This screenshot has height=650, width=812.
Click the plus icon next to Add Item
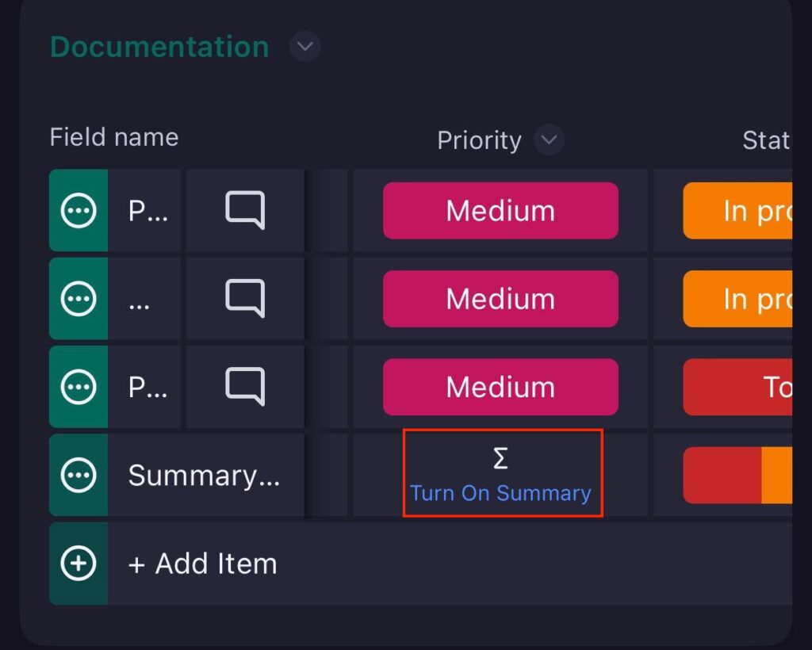click(77, 564)
